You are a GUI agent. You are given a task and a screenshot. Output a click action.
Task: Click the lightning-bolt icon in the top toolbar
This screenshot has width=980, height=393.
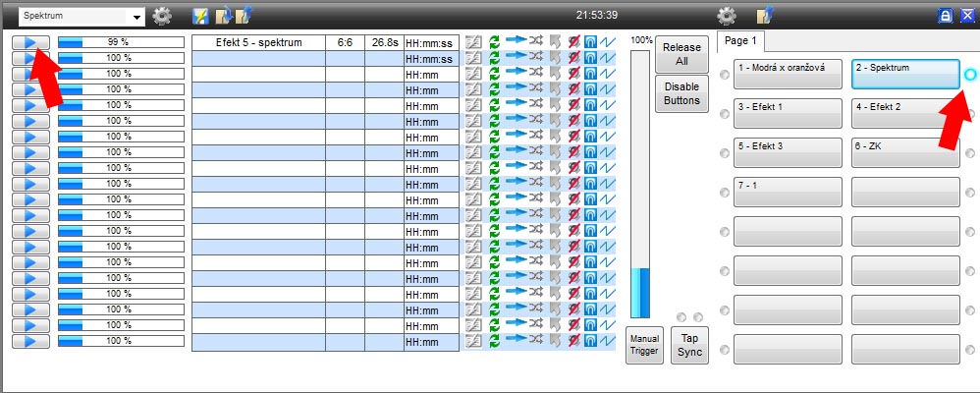pos(200,16)
